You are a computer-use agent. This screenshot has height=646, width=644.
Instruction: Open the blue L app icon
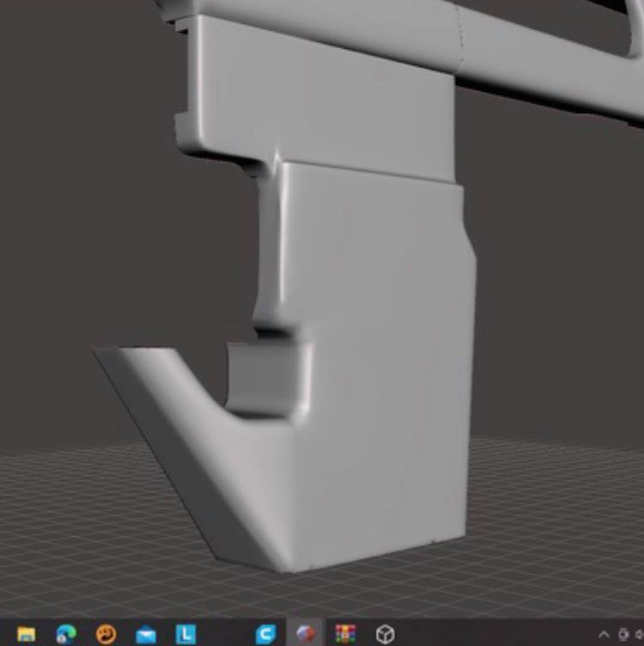[185, 634]
